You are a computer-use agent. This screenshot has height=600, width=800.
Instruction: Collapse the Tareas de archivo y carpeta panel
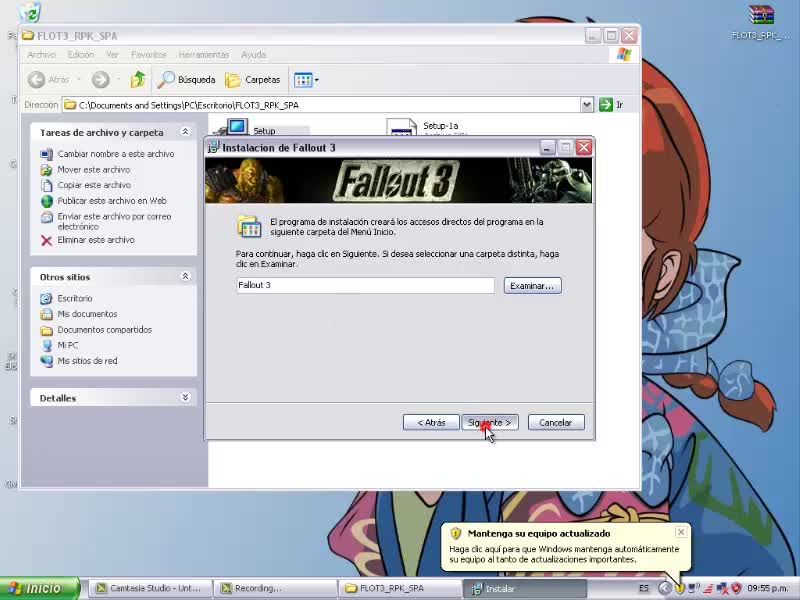pyautogui.click(x=185, y=132)
